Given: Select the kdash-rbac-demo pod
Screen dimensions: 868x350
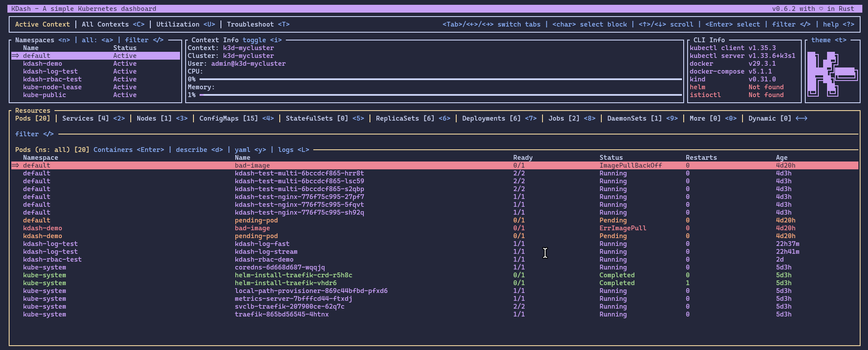Looking at the screenshot, I should coord(435,259).
